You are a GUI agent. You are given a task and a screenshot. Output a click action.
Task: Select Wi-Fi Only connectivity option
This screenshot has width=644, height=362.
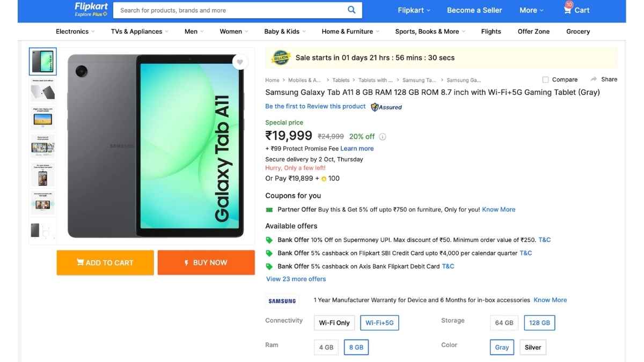pyautogui.click(x=334, y=322)
